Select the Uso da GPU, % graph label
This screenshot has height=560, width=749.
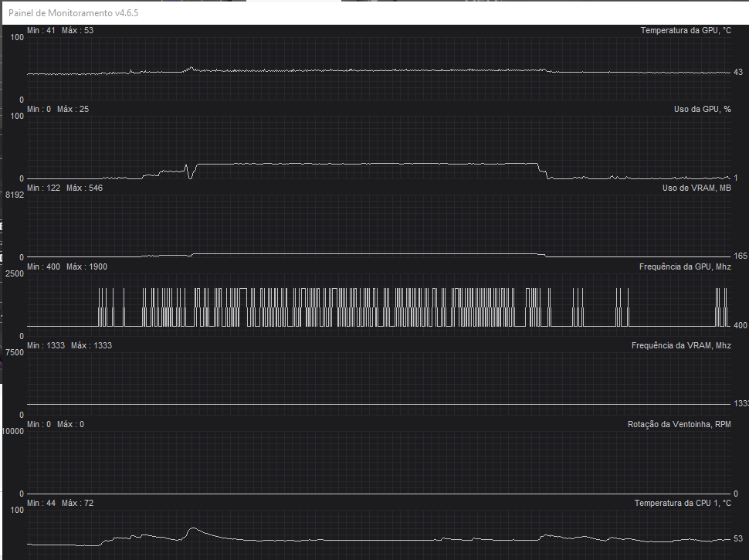click(702, 110)
